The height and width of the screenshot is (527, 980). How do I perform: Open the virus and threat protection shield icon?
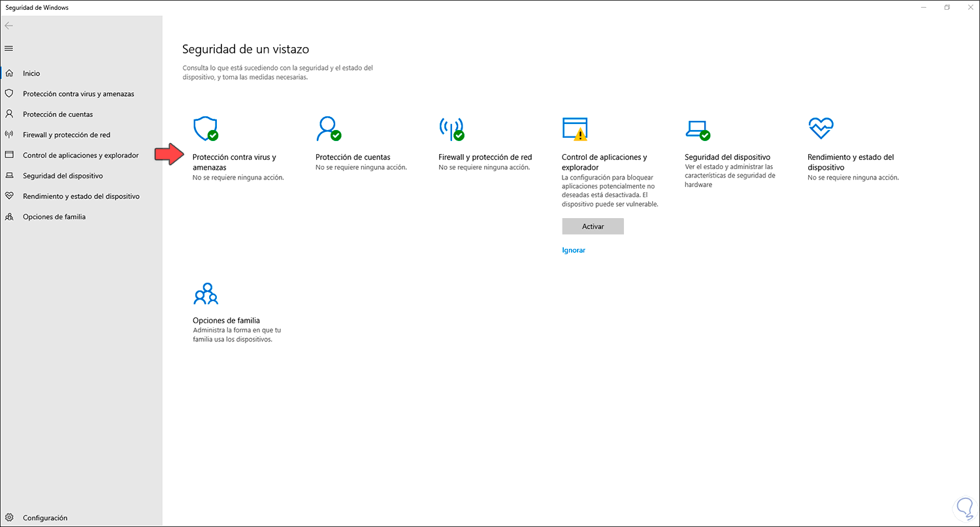(205, 128)
